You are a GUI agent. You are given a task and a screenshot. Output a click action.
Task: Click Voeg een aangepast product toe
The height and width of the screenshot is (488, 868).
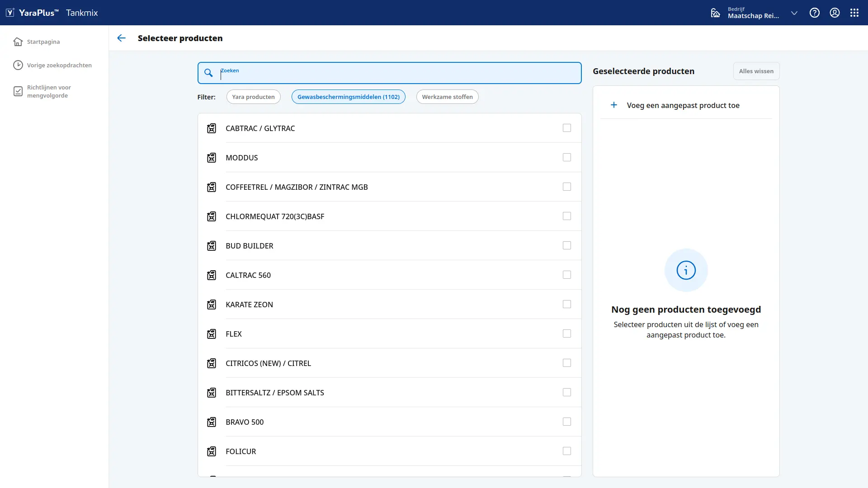(x=683, y=105)
